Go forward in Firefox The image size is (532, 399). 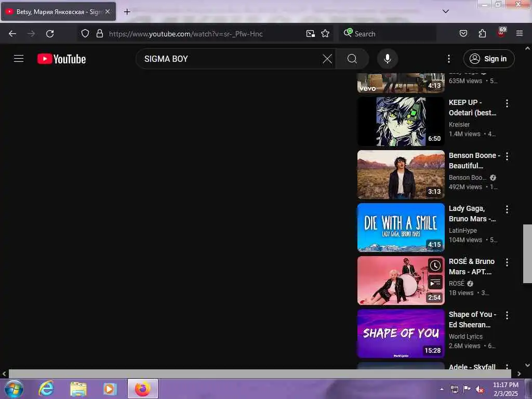click(31, 34)
